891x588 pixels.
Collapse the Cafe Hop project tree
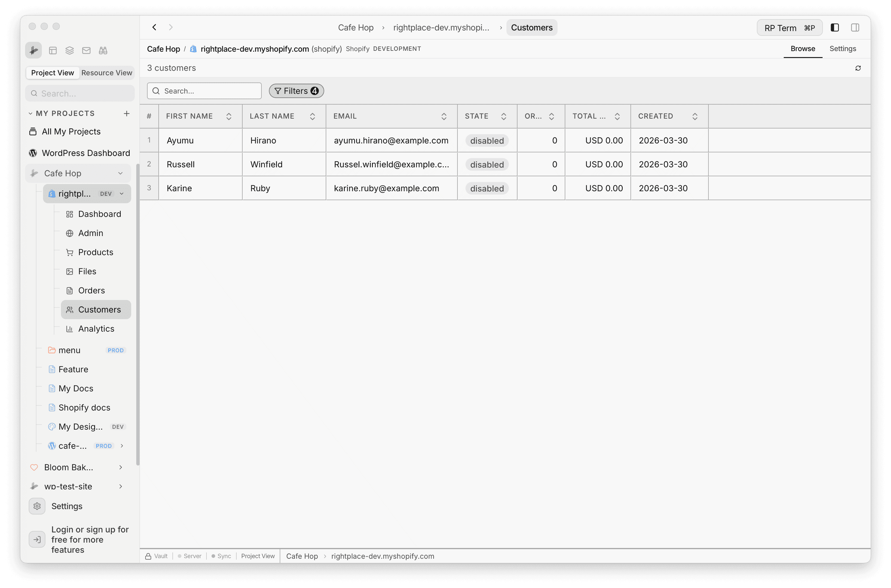point(120,173)
